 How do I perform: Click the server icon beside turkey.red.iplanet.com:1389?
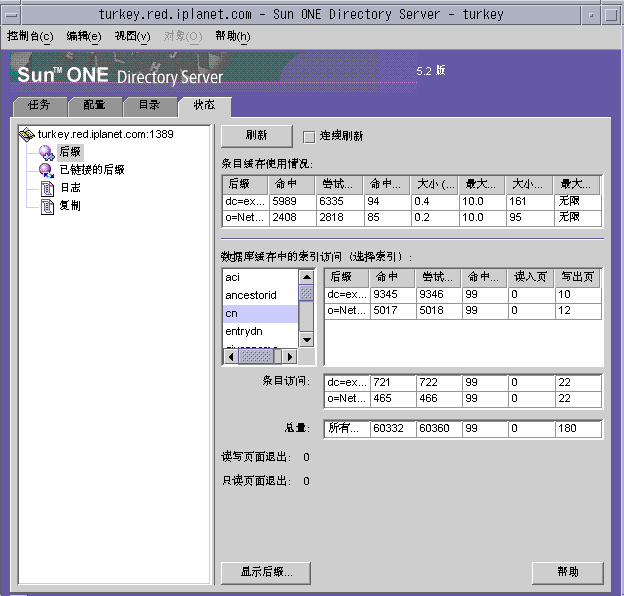pos(27,134)
